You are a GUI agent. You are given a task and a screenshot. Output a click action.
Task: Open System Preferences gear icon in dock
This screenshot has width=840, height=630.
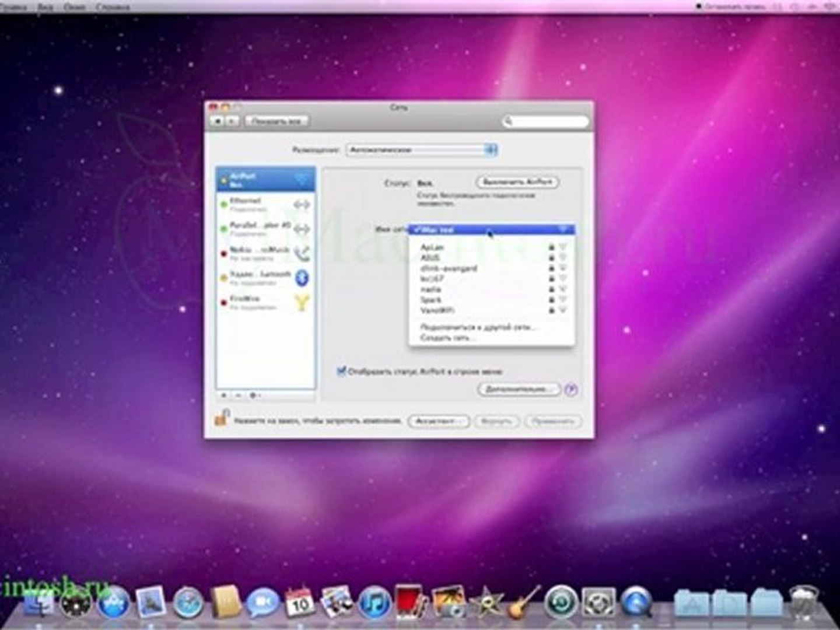point(598,603)
